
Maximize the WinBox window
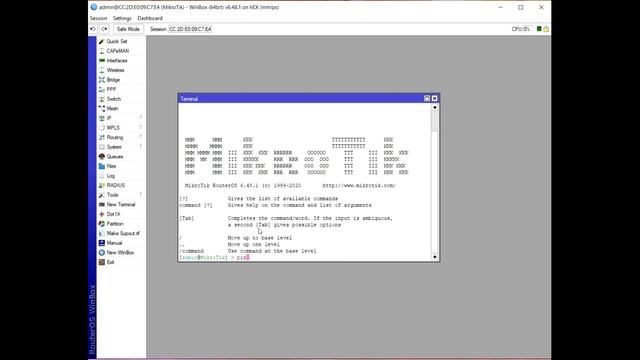click(x=521, y=7)
